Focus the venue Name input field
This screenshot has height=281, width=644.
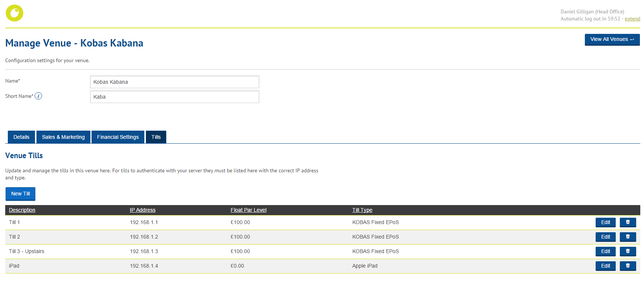[x=174, y=82]
